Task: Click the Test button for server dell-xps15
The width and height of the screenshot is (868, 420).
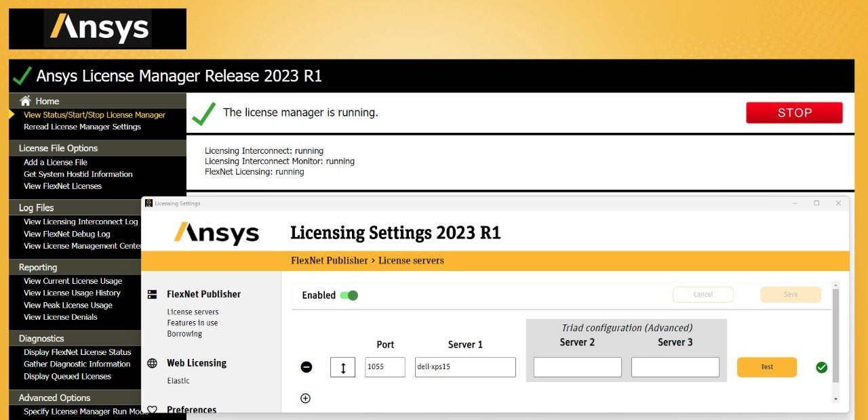Action: (x=767, y=367)
